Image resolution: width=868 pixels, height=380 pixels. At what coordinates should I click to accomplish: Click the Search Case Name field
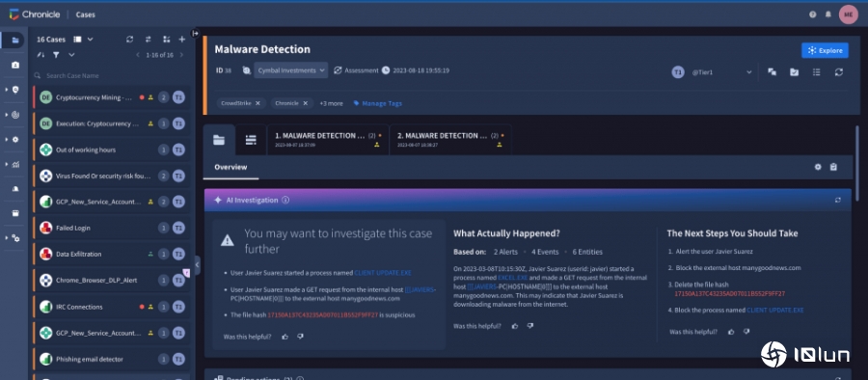point(111,75)
